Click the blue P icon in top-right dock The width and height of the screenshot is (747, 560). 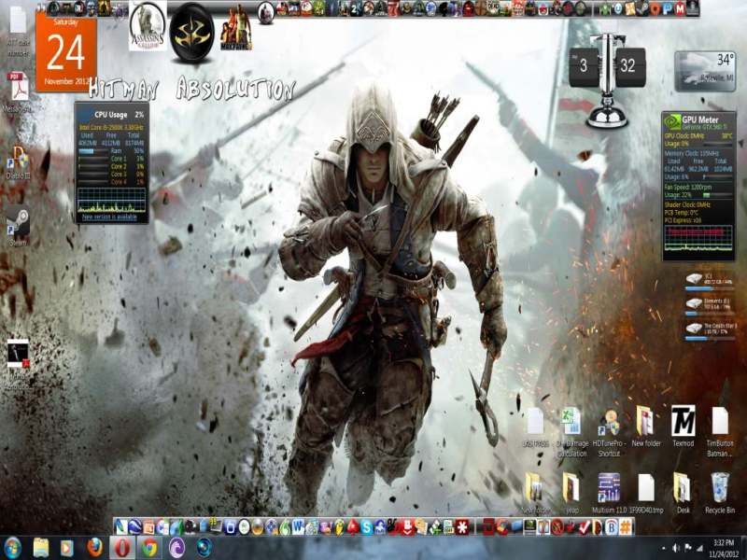coord(668,8)
